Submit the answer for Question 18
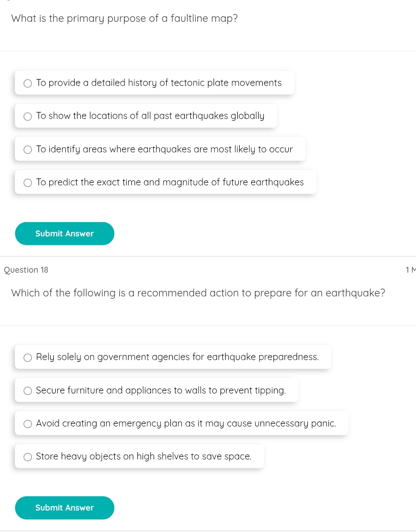Image resolution: width=416 pixels, height=532 pixels. coord(65,507)
